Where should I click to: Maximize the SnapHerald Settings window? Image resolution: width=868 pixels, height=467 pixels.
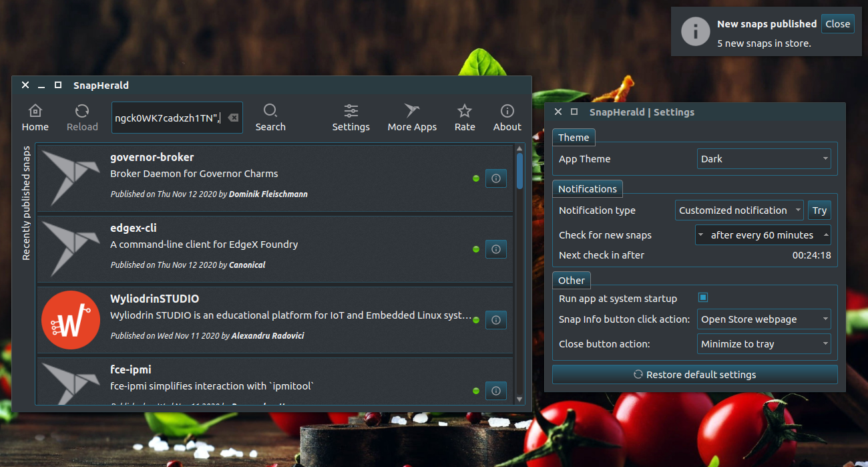click(x=574, y=112)
